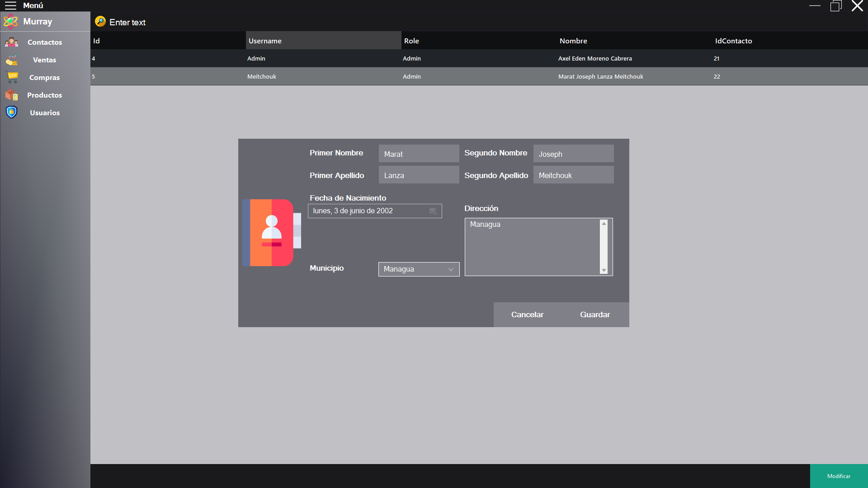Click the Segundo Apellido input field
The height and width of the screenshot is (488, 868).
point(573,175)
